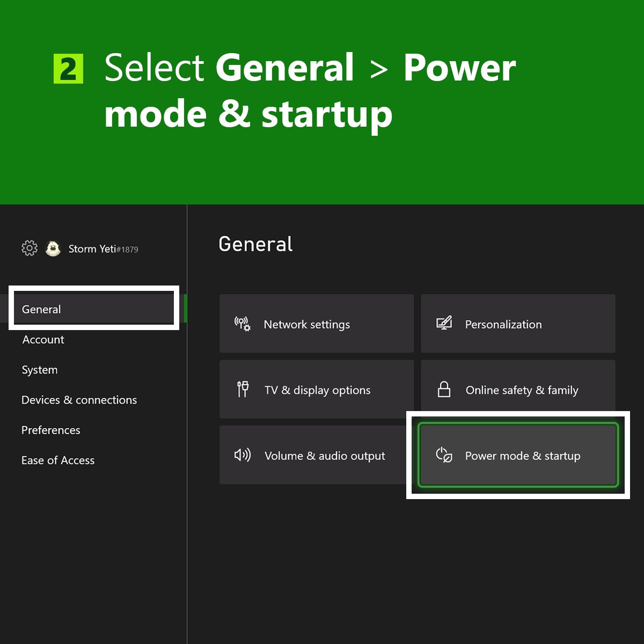Image resolution: width=644 pixels, height=644 pixels.
Task: Open Devices & connections category
Action: pos(79,400)
